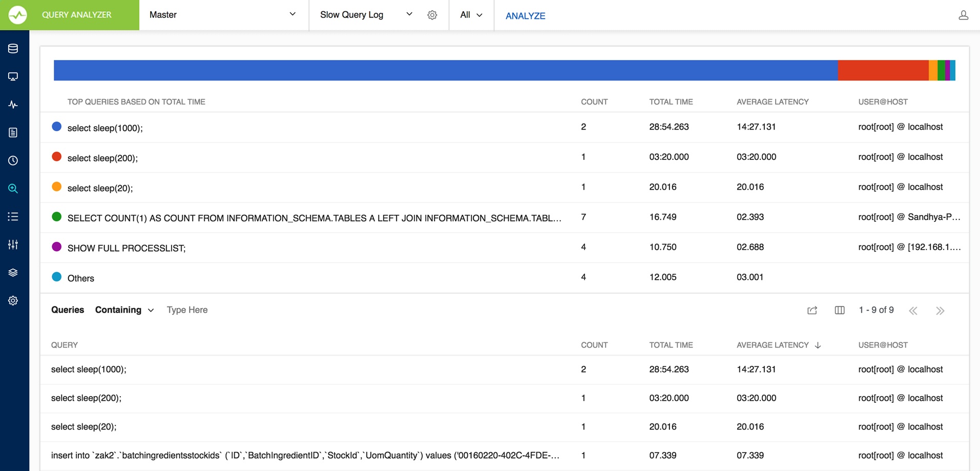Expand the Containing filter dropdown
The width and height of the screenshot is (980, 471).
point(124,310)
